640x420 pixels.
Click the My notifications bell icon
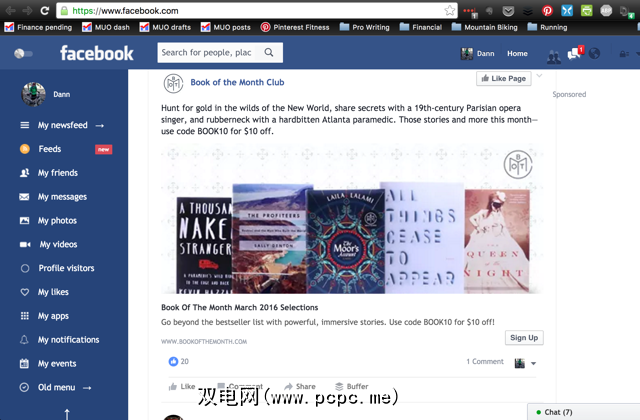(x=24, y=340)
